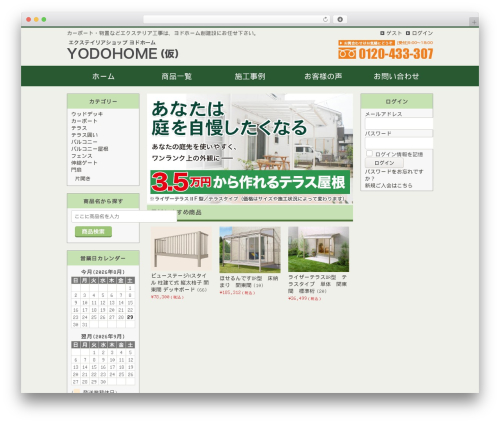Screen dimensions: 500x423
Task: Click the free-dial phone icon
Action: tap(347, 53)
